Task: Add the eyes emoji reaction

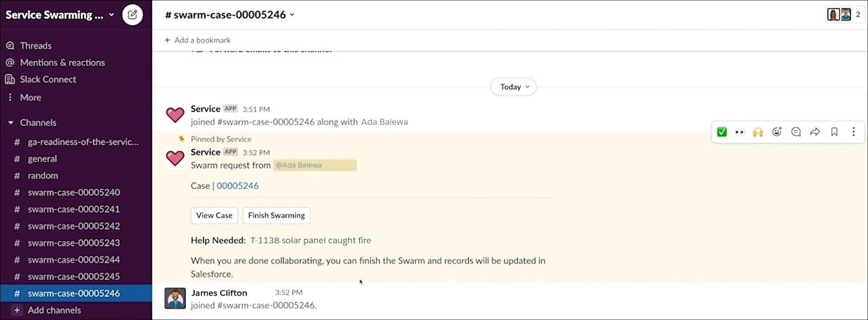Action: (739, 132)
